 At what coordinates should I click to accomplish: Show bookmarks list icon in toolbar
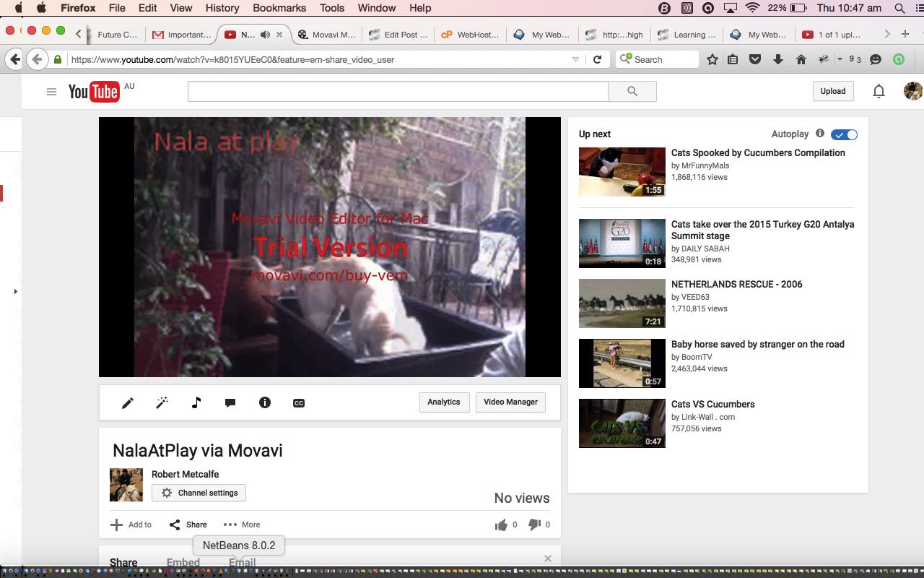coord(733,59)
